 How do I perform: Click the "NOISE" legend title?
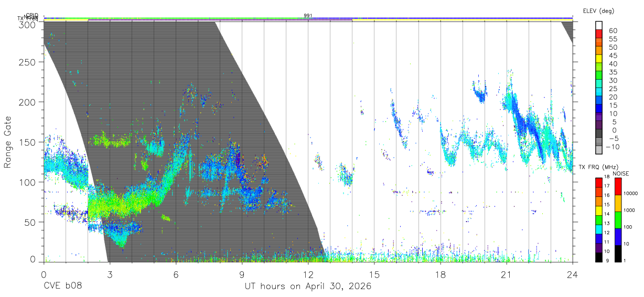coord(621,174)
